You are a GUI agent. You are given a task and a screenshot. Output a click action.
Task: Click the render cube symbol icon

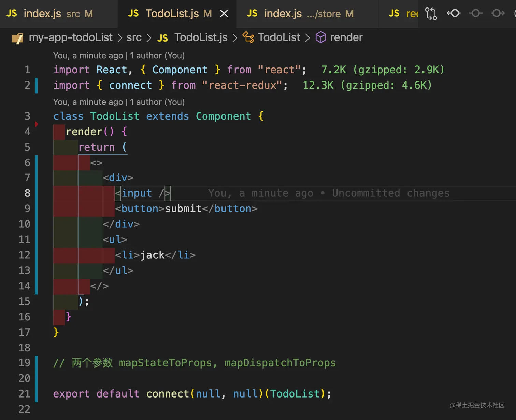coord(321,37)
